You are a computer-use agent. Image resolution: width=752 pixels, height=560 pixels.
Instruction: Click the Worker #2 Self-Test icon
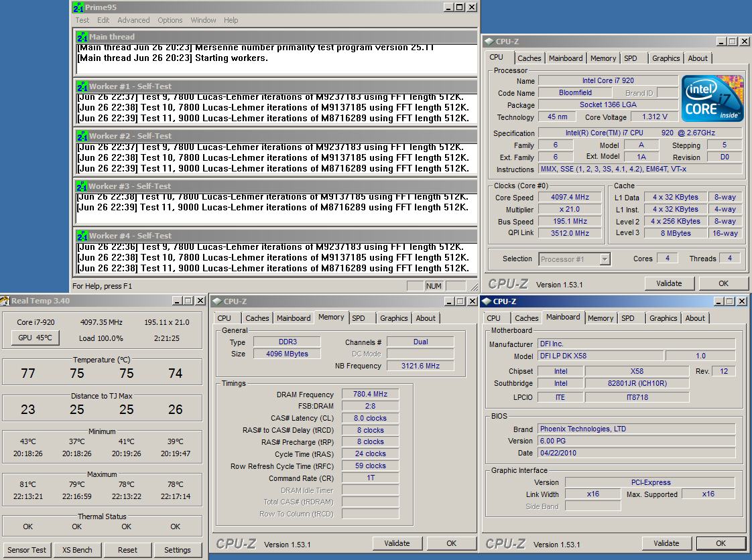coord(82,136)
